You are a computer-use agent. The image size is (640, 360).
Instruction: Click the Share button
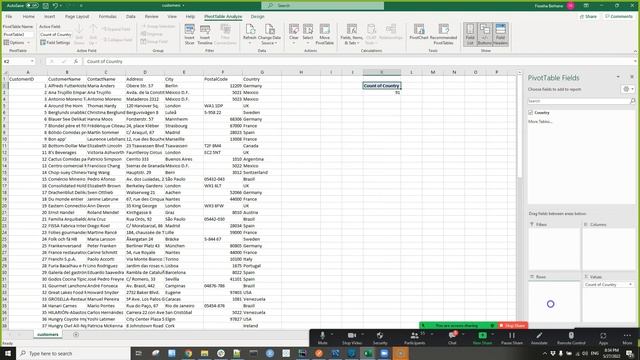coord(588,17)
